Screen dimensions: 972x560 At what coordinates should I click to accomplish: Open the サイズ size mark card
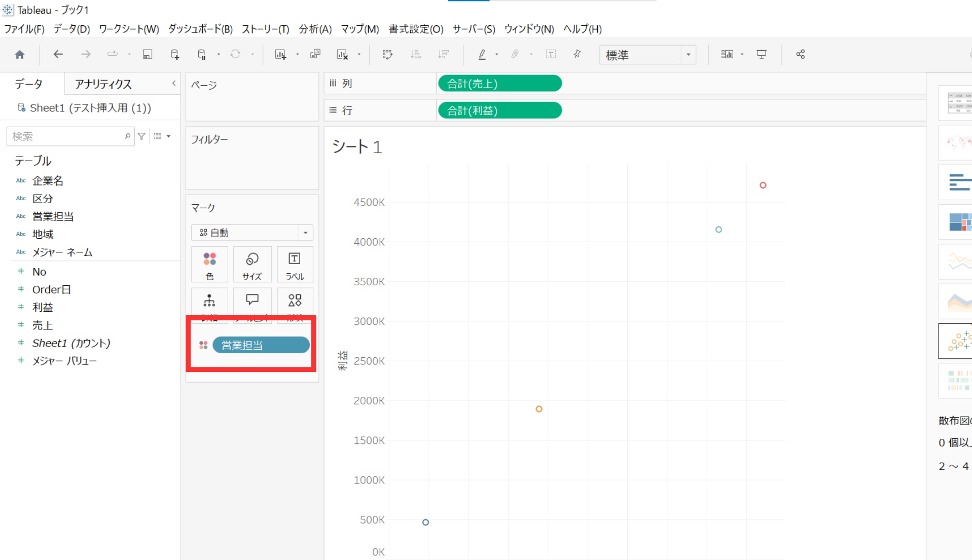click(x=252, y=265)
